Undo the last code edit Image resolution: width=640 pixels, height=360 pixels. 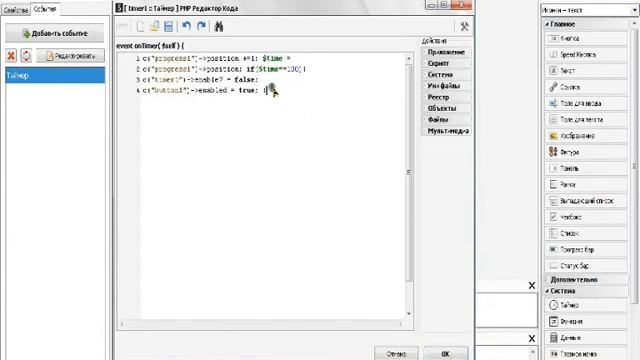click(x=187, y=27)
